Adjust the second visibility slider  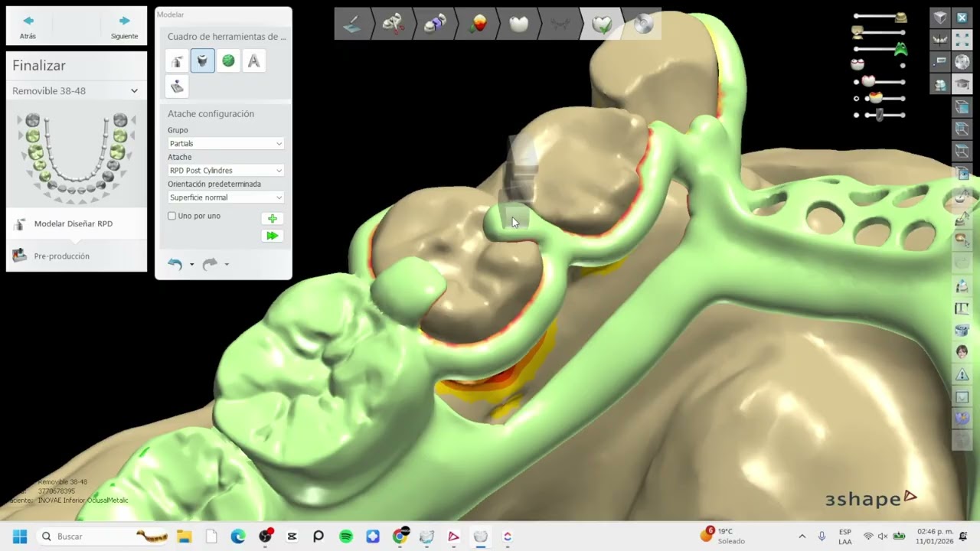pyautogui.click(x=879, y=32)
